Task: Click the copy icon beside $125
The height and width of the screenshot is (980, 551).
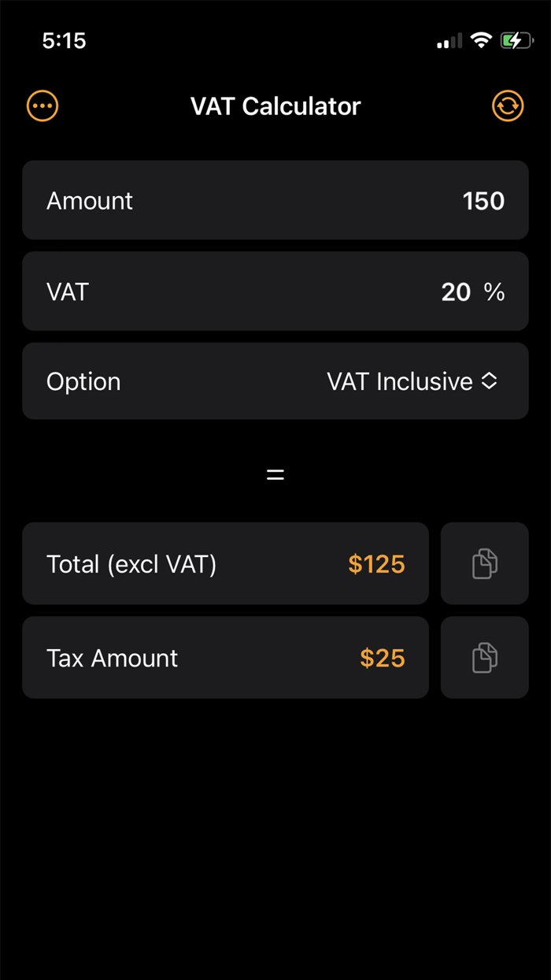Action: pos(484,563)
